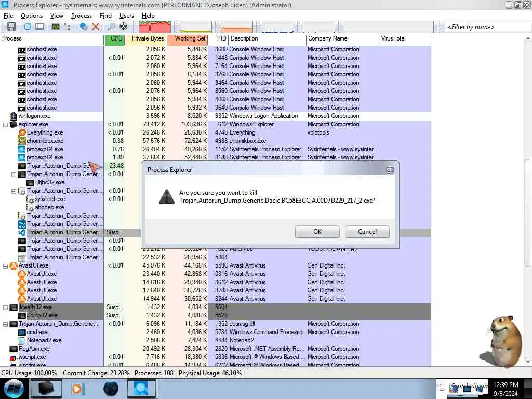Select the explorer.exe process icon
Viewport: 532px width, 399px height.
coord(13,125)
